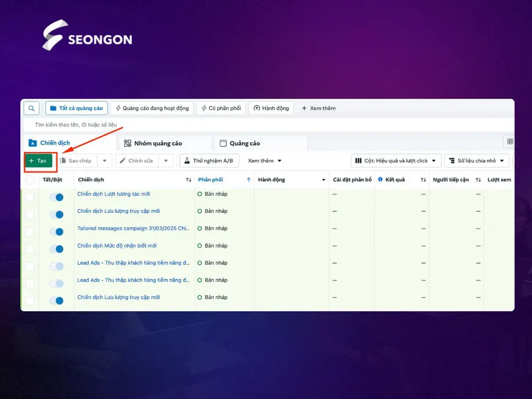Sort by Phân phối up arrow
The image size is (532, 399).
(x=248, y=180)
